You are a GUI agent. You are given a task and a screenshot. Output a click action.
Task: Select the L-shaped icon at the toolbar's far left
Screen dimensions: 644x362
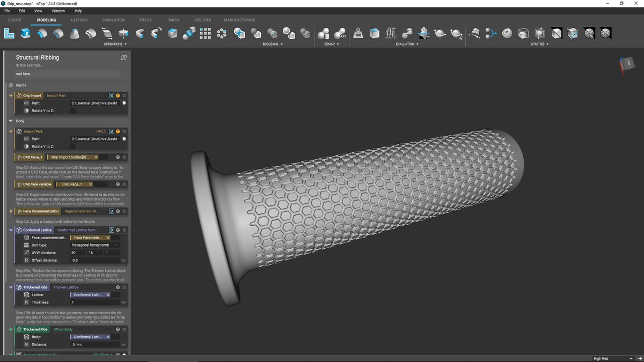point(9,33)
